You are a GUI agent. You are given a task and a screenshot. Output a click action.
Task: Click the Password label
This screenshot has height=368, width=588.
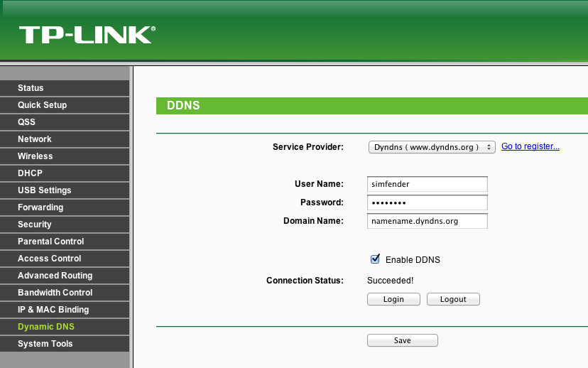coord(322,202)
